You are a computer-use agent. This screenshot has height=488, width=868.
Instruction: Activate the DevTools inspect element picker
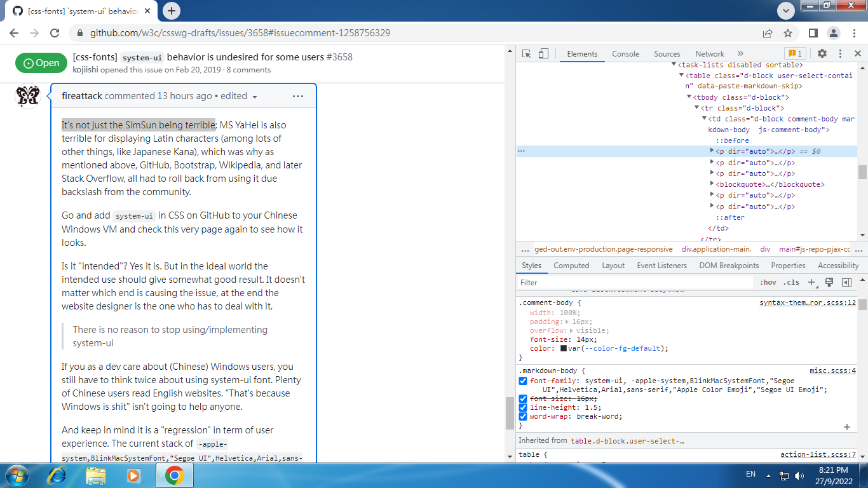[527, 54]
